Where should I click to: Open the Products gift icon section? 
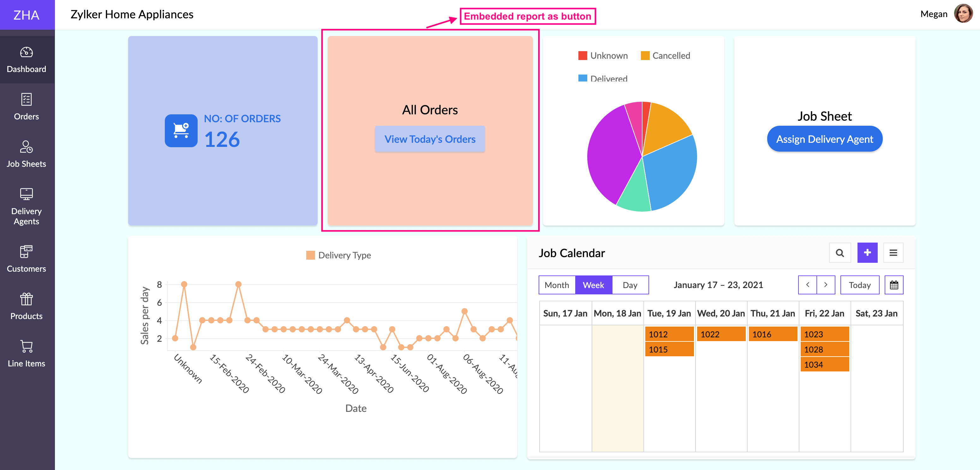[26, 299]
